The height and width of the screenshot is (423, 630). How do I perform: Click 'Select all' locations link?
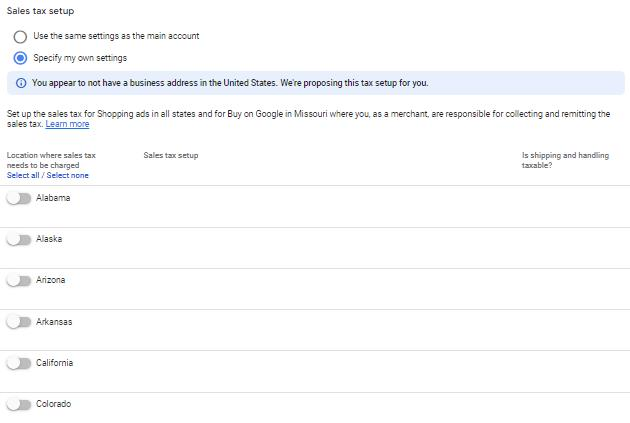coord(23,176)
